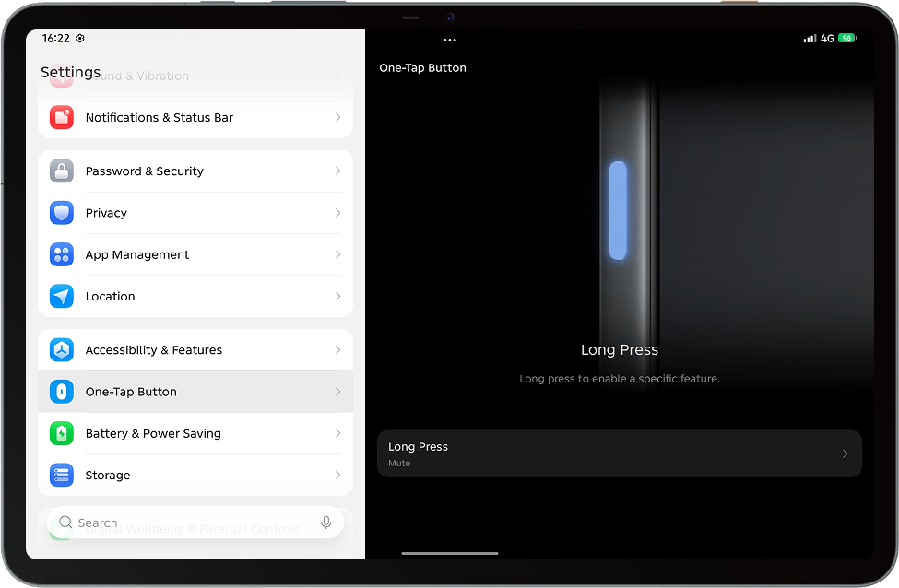The image size is (899, 588).
Task: Click the Search settings input field
Action: point(195,522)
